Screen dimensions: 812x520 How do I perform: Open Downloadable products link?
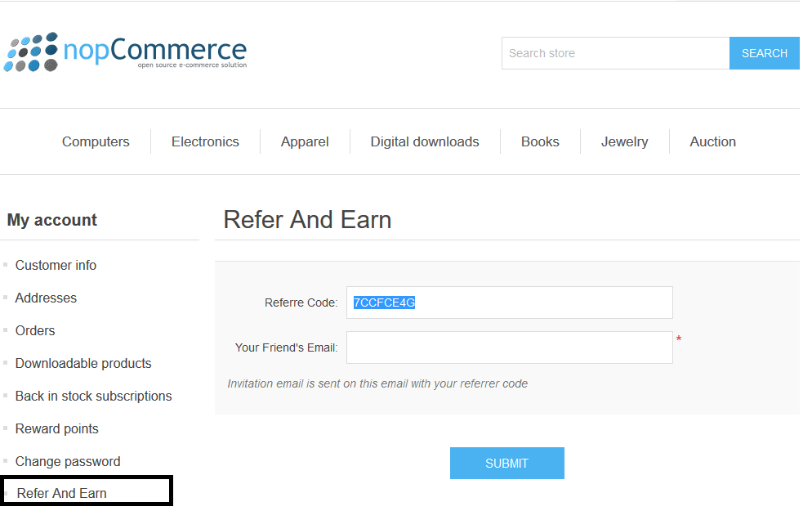point(83,364)
